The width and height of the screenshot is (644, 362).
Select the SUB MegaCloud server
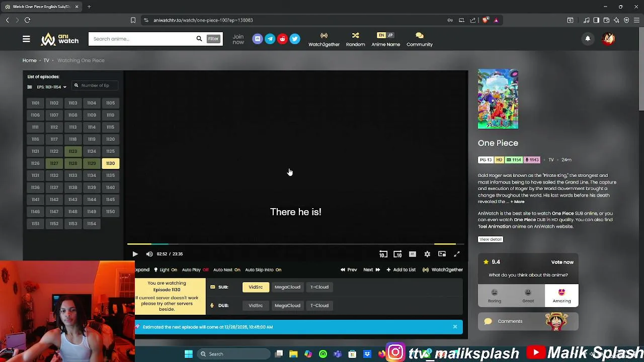click(x=287, y=287)
